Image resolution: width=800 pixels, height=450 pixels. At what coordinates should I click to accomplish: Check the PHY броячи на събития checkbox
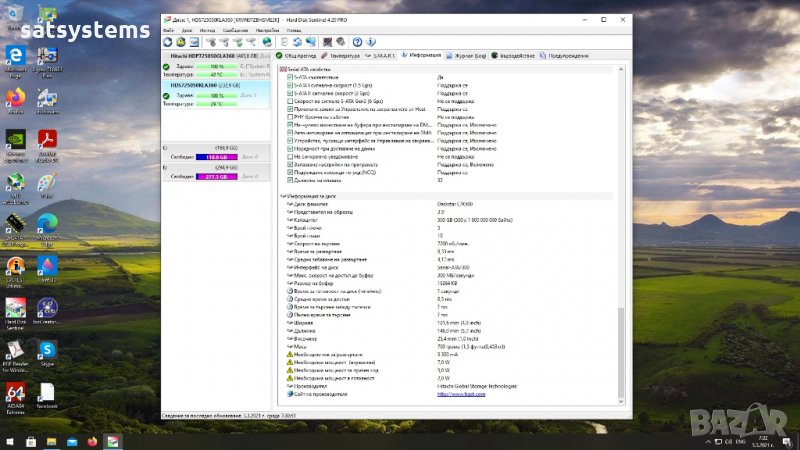(x=290, y=116)
